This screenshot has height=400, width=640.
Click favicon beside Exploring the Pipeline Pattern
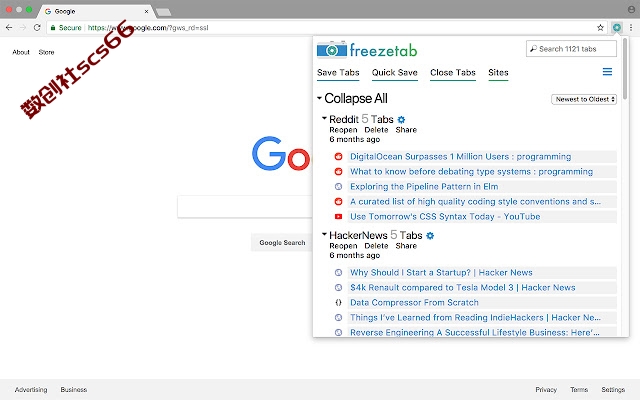tap(338, 187)
